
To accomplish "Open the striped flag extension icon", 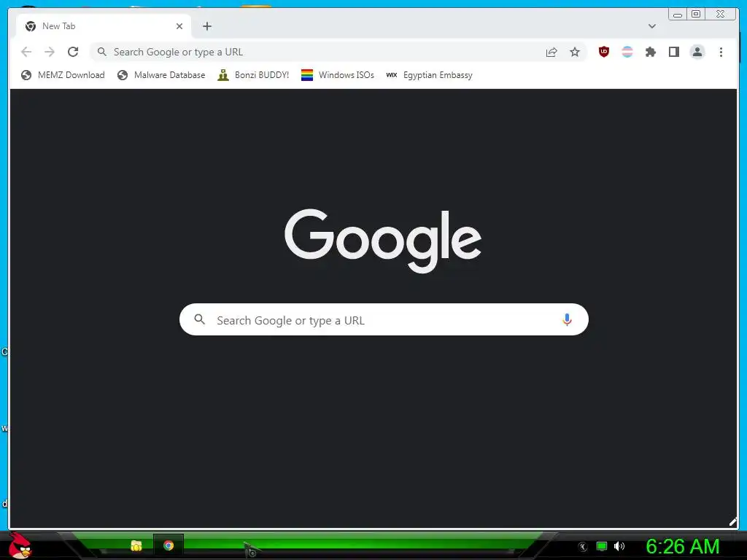I will coord(627,52).
